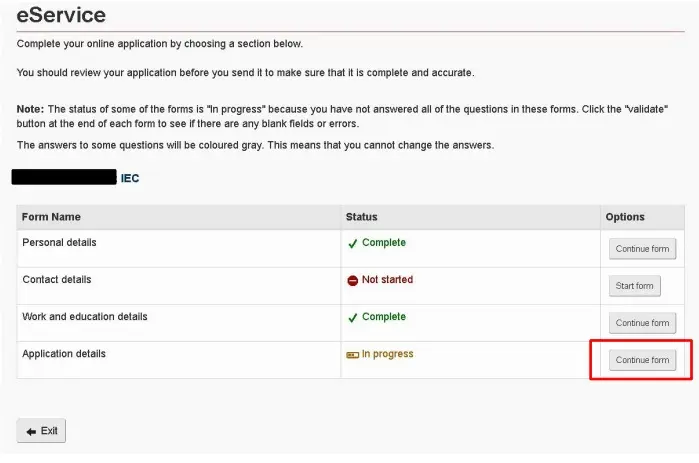Continue the Personal details form
699x463 pixels.
(642, 249)
